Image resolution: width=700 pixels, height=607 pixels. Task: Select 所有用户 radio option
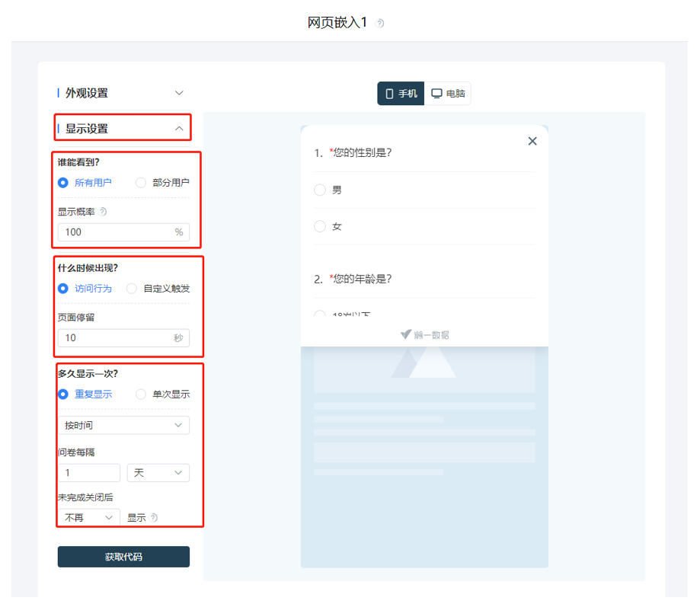pos(85,183)
